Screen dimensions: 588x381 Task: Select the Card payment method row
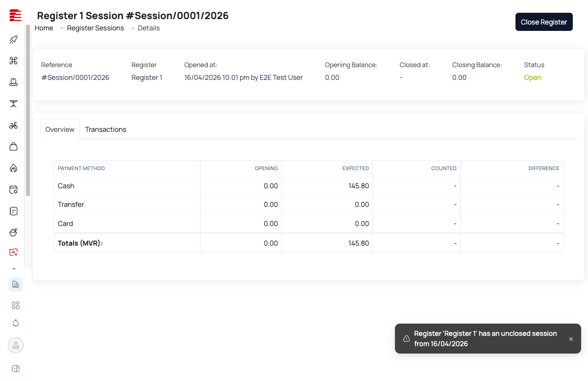pos(309,224)
